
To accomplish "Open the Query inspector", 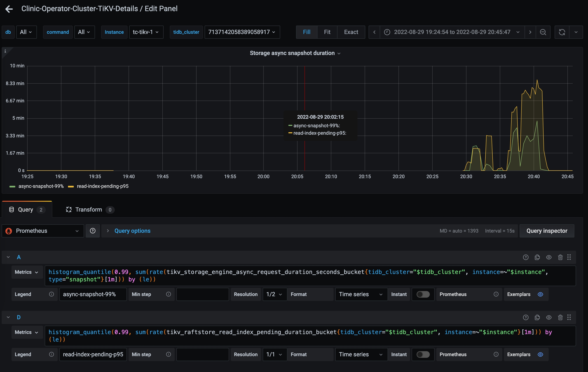I will pos(547,231).
